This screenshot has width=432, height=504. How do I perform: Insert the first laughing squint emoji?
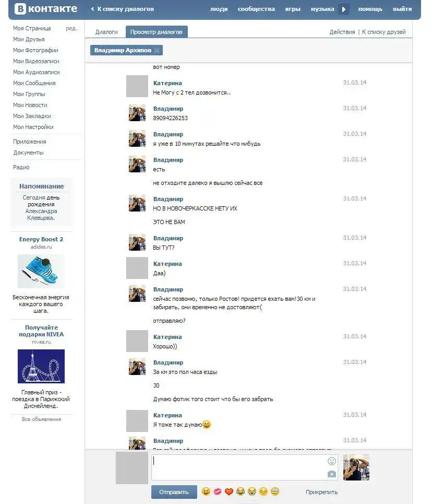[206, 492]
